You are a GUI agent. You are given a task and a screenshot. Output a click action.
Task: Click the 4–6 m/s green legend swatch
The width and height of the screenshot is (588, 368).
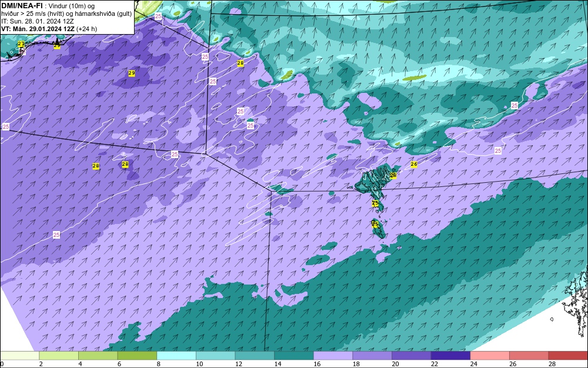click(98, 356)
